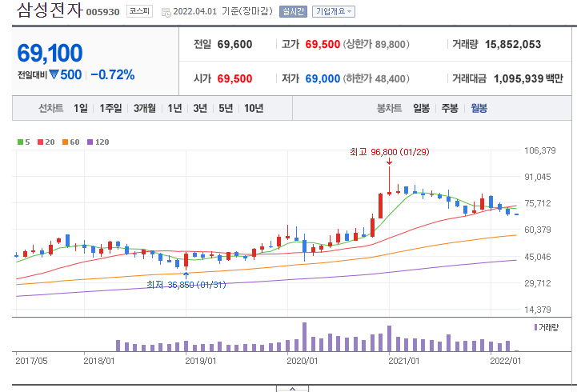Image resolution: width=577 pixels, height=392 pixels.
Task: Click the 하한가 48,400 text
Action: [376, 78]
